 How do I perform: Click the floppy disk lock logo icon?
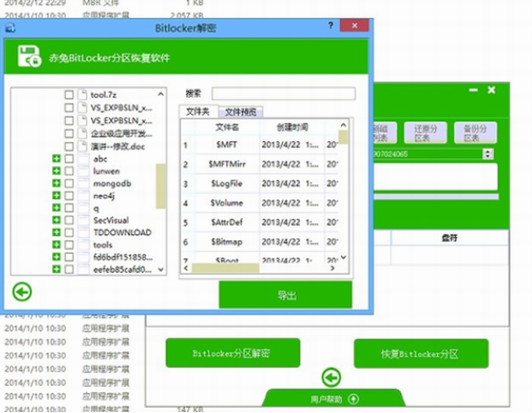tap(29, 56)
